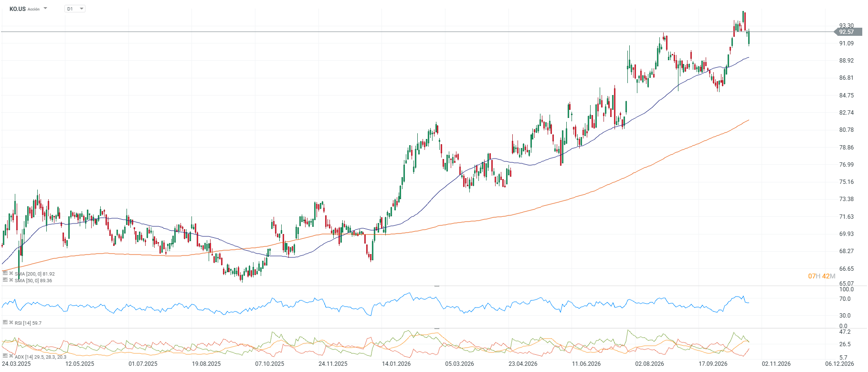Image resolution: width=868 pixels, height=372 pixels.
Task: Grab the RSI panel resize handle
Action: point(436,286)
